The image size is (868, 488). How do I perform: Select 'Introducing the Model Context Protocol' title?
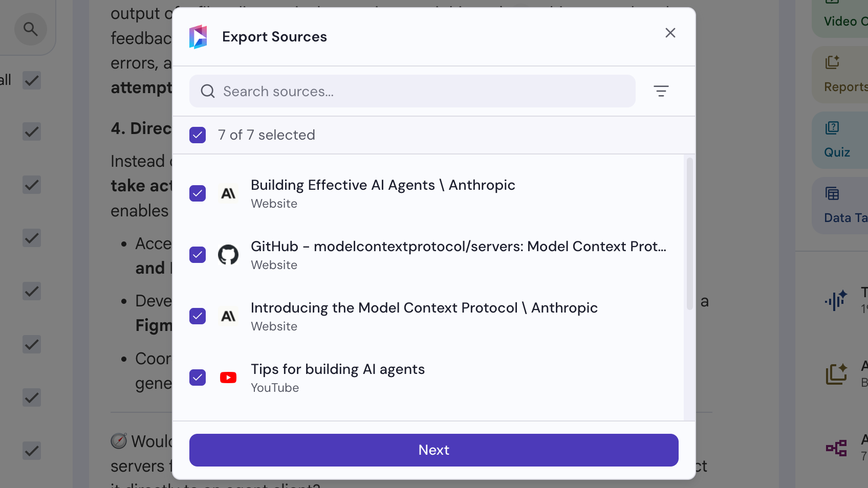coord(424,308)
